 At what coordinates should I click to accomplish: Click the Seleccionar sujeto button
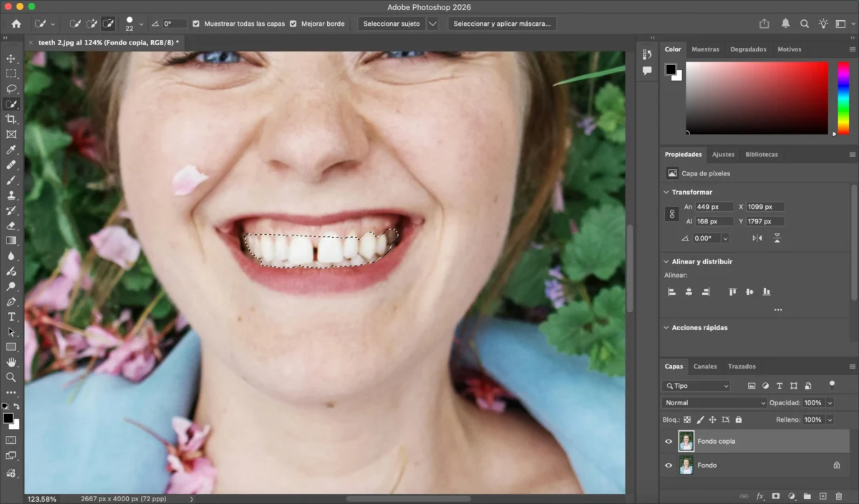(392, 24)
